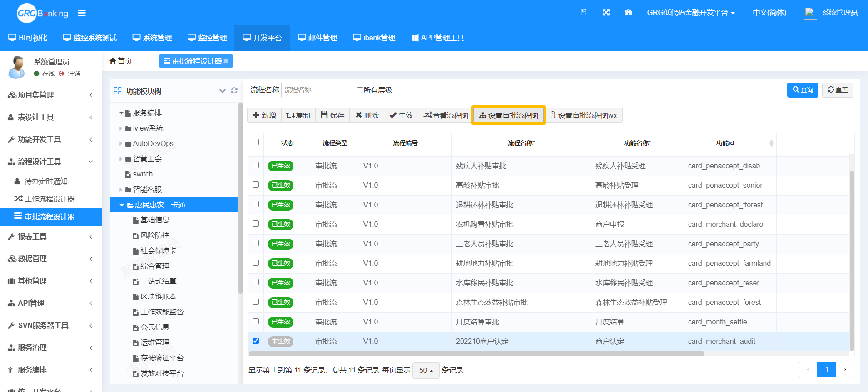Open 待办定时通知 in sidebar
868x392 pixels.
point(51,181)
